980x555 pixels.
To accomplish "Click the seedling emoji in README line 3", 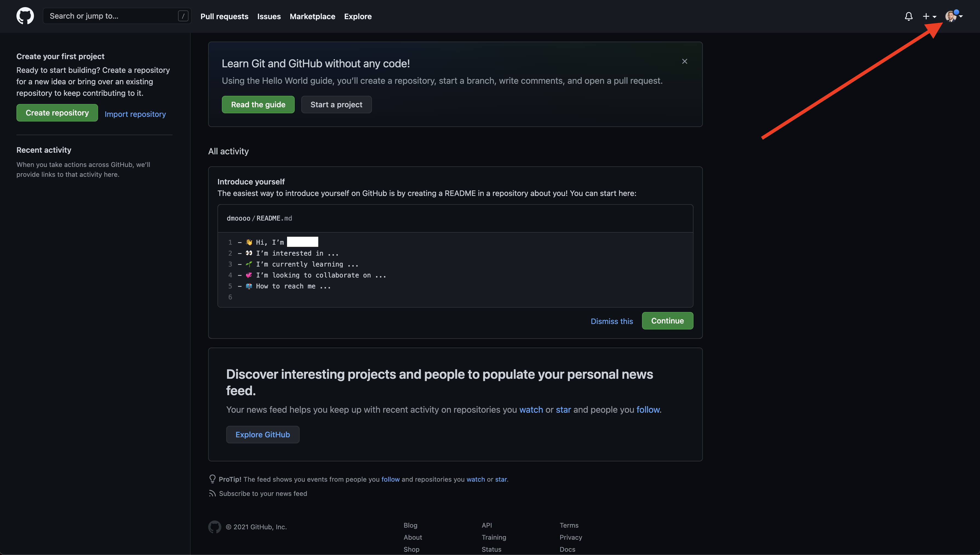I will [249, 264].
